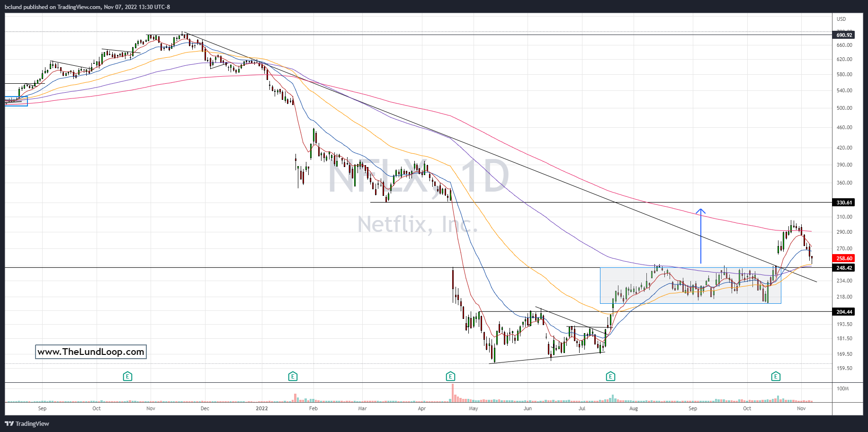Select the 248.42 price line label
Image resolution: width=868 pixels, height=432 pixels.
pos(844,268)
